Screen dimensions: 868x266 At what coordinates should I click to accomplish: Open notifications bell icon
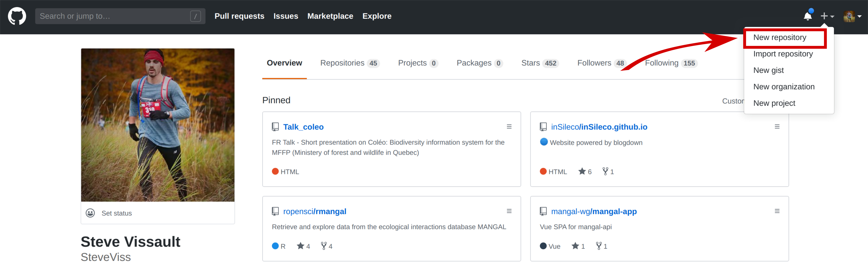pyautogui.click(x=808, y=16)
